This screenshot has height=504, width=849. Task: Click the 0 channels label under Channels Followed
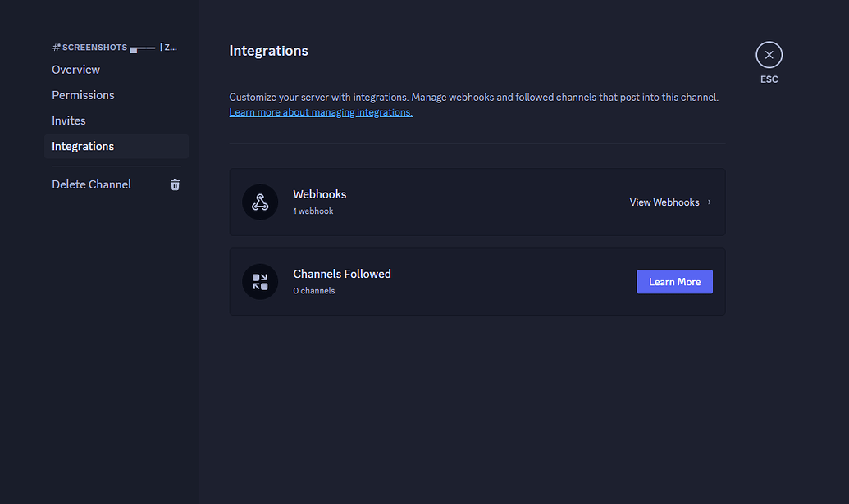click(x=313, y=290)
